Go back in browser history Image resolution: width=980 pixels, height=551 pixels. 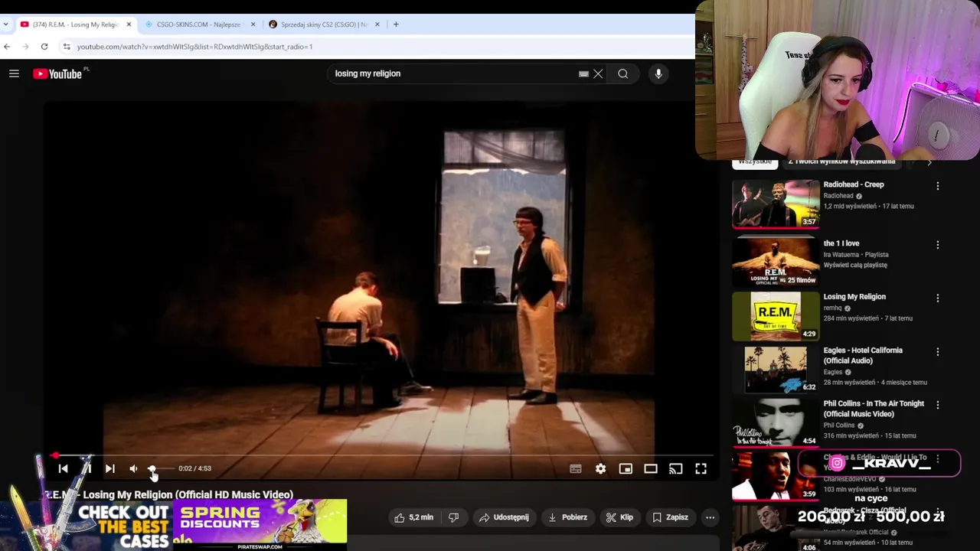click(x=7, y=47)
